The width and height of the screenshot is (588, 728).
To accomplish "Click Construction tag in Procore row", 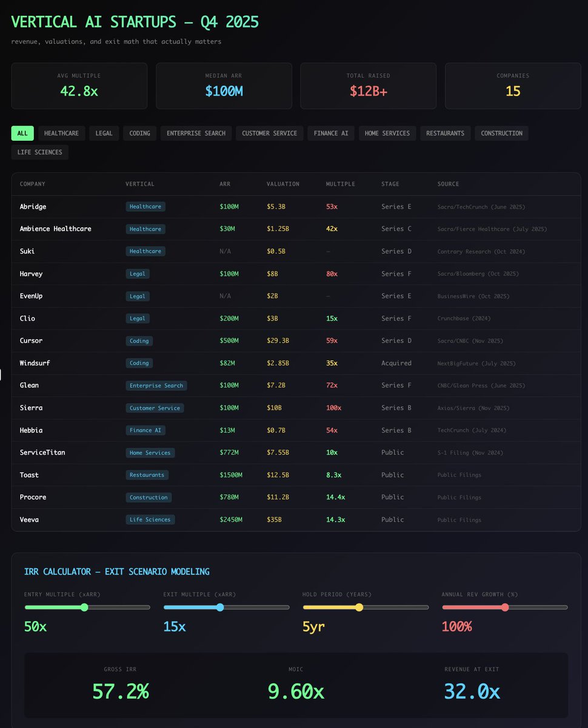I will point(149,497).
